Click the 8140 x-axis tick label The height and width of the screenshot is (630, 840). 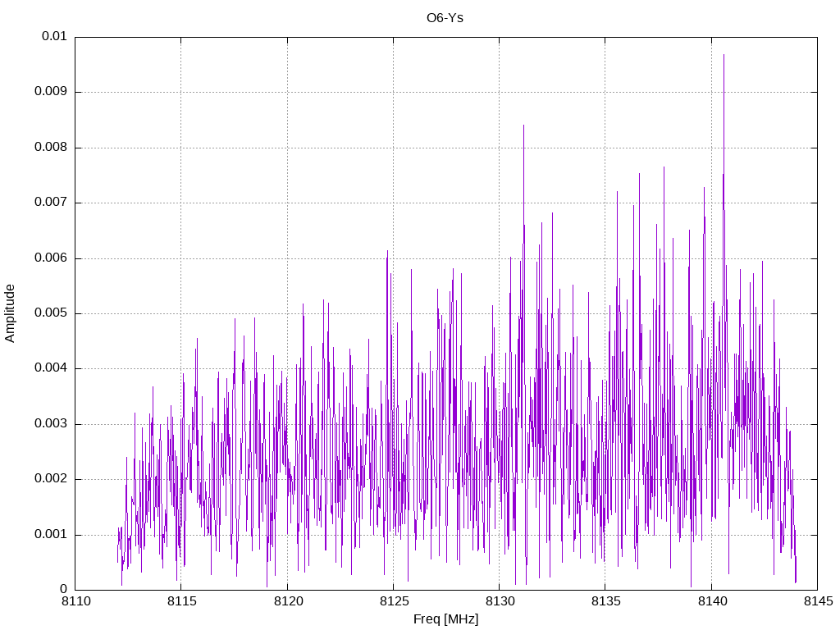pos(712,601)
